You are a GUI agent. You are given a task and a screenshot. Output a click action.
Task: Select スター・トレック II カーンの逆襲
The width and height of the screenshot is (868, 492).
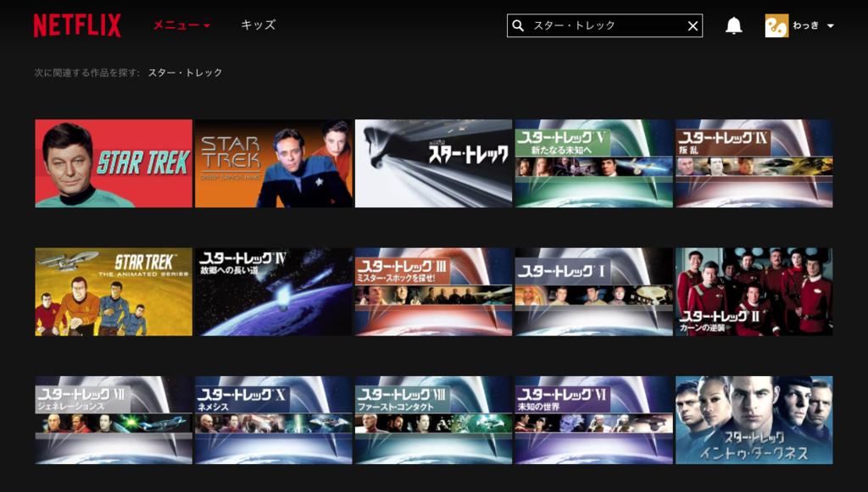754,292
